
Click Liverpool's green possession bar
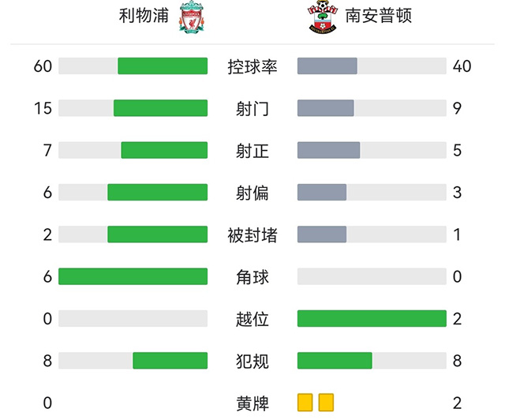[163, 66]
